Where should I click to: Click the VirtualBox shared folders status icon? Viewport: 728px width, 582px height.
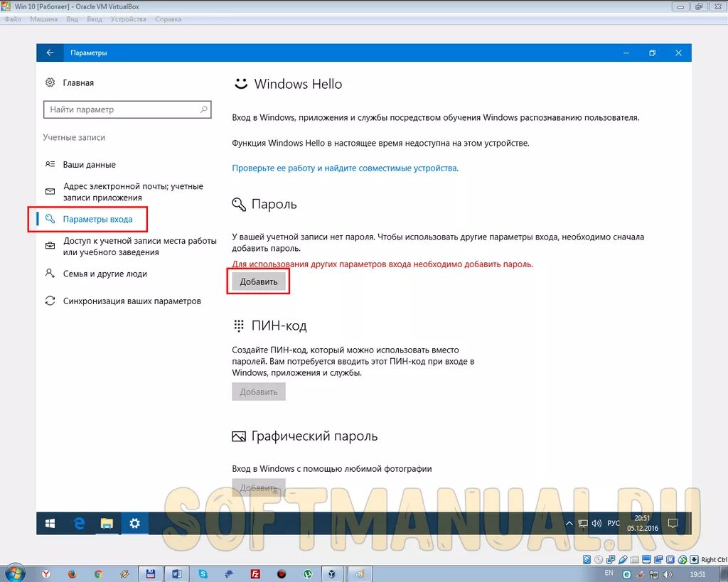point(634,560)
